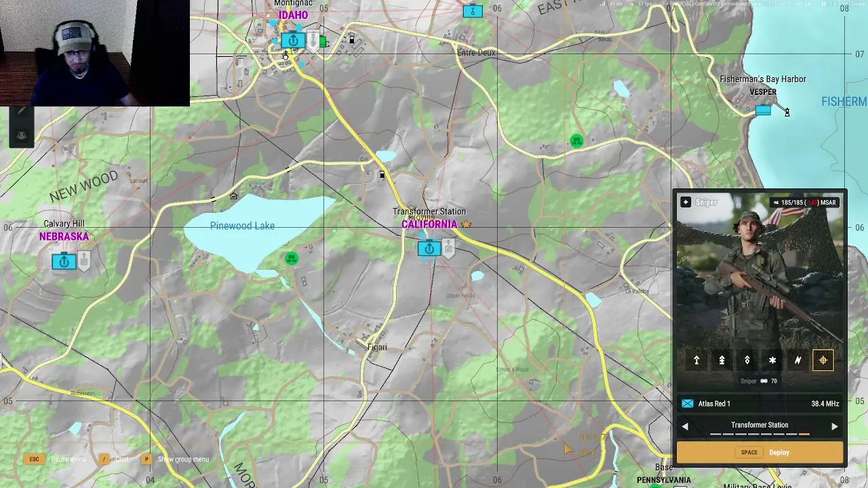Click the Entre Deux label
Image resolution: width=868 pixels, height=488 pixels.
pos(476,53)
